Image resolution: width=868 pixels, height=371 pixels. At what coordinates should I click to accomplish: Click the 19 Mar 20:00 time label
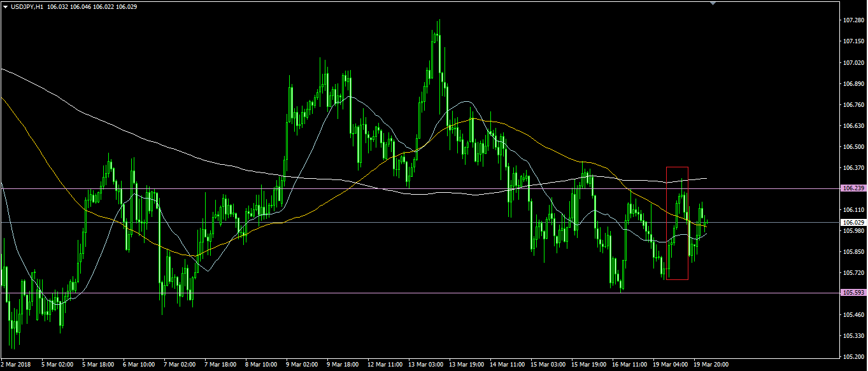coord(711,365)
